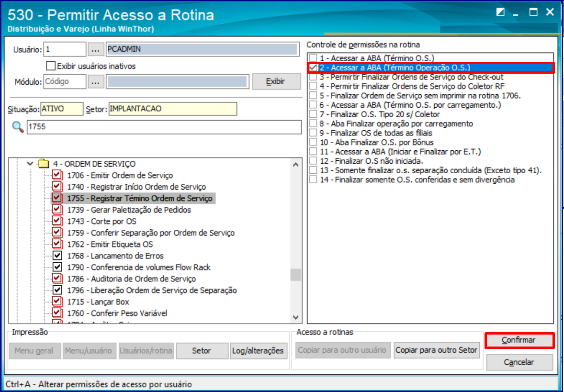Click routine tree scrollbar up arrow
The width and height of the screenshot is (564, 392).
(296, 165)
